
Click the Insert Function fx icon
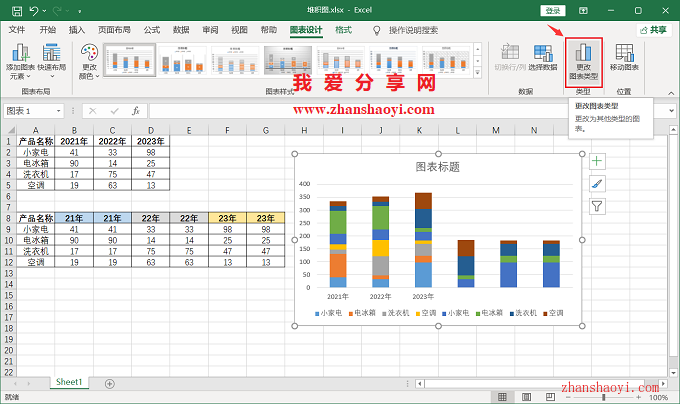tap(136, 111)
